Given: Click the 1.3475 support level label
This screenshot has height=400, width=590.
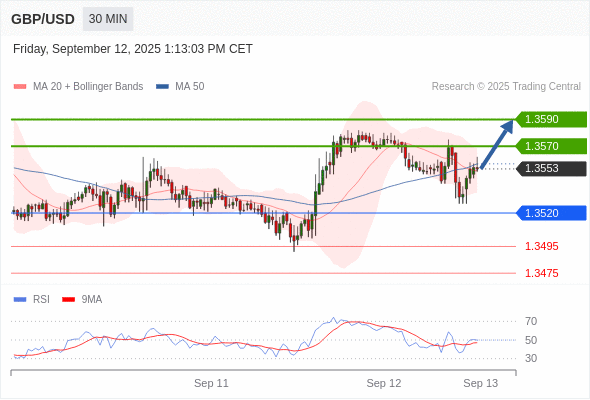Looking at the screenshot, I should (541, 273).
